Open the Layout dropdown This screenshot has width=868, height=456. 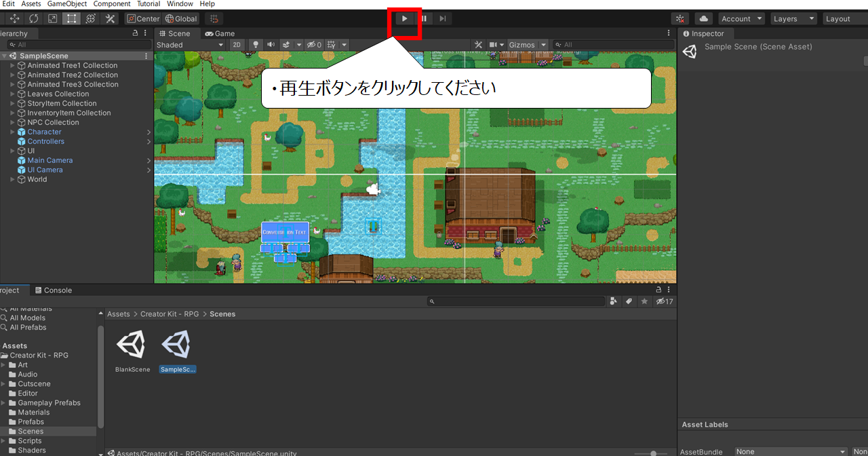(x=845, y=18)
